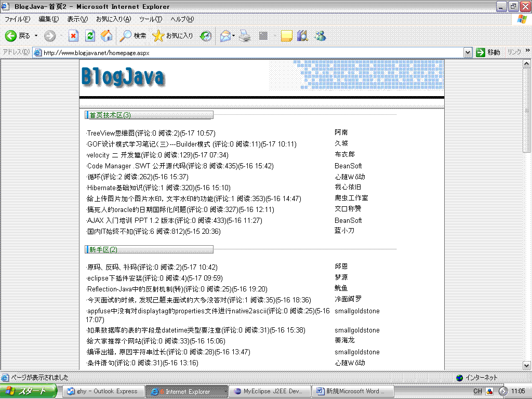
Task: Go to the Home page icon
Action: [x=107, y=36]
